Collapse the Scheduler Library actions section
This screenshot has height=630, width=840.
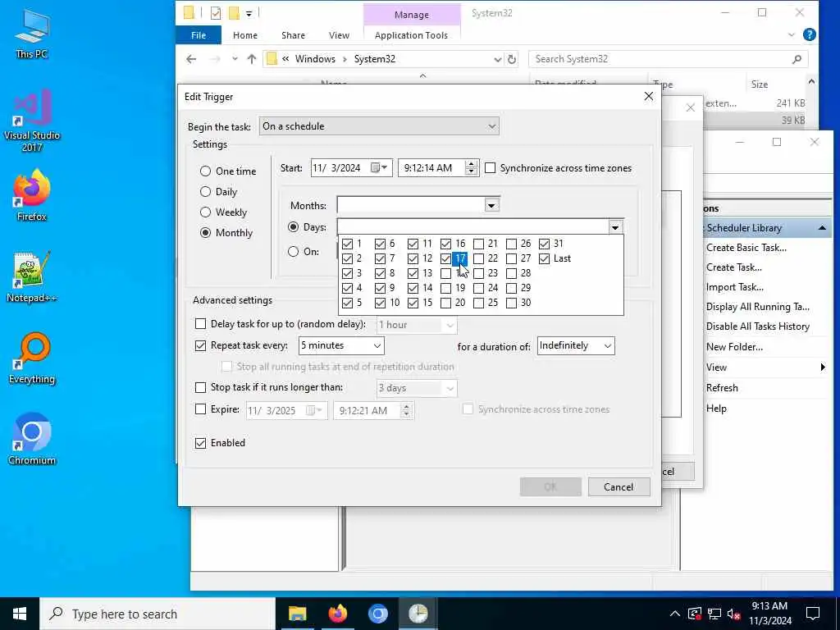click(822, 228)
